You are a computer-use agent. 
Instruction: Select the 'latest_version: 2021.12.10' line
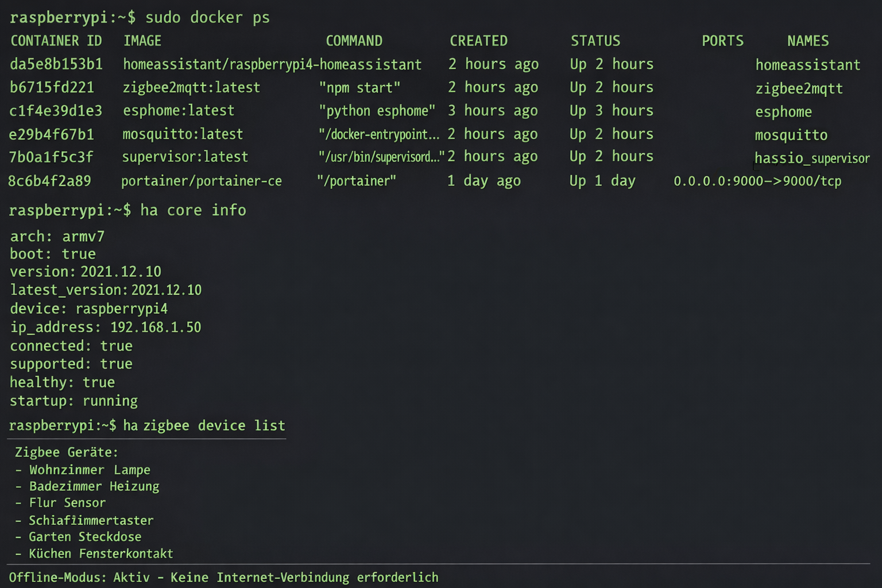(106, 290)
